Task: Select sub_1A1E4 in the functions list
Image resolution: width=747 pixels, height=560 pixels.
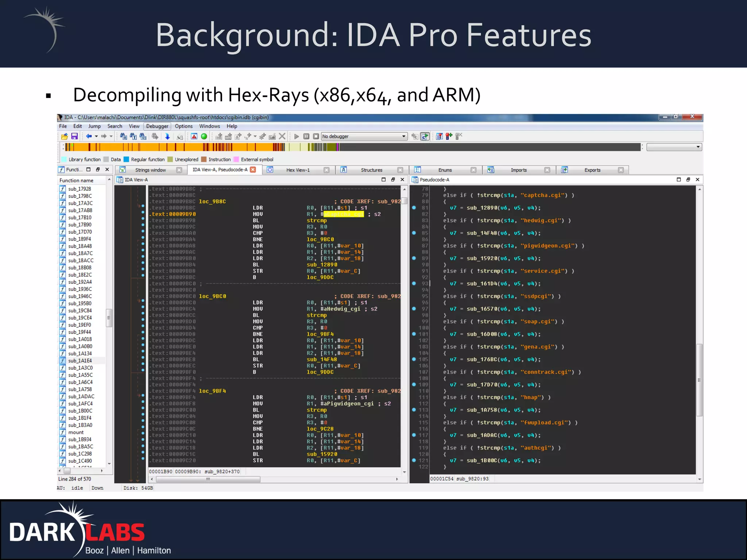Action: tap(80, 361)
